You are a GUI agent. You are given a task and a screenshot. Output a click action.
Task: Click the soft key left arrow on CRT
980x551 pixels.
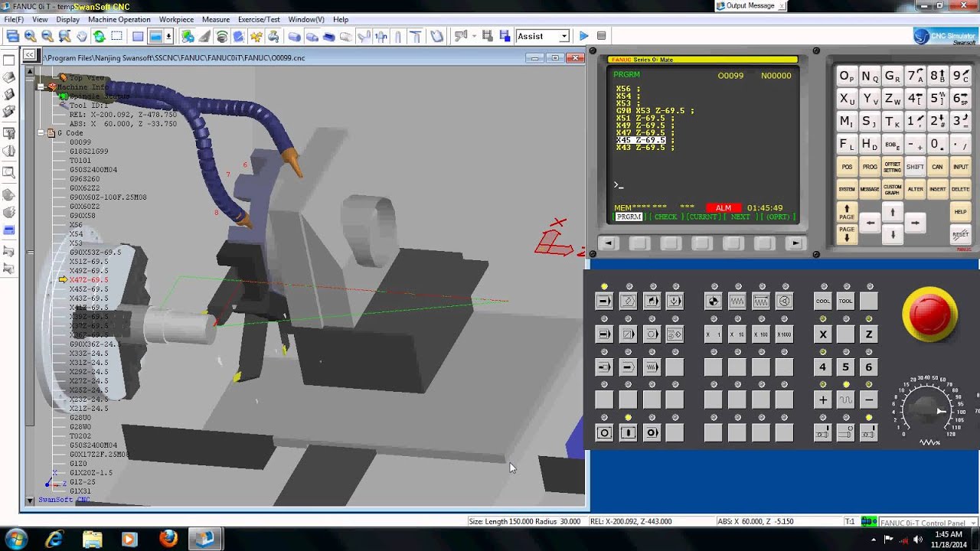click(x=609, y=243)
